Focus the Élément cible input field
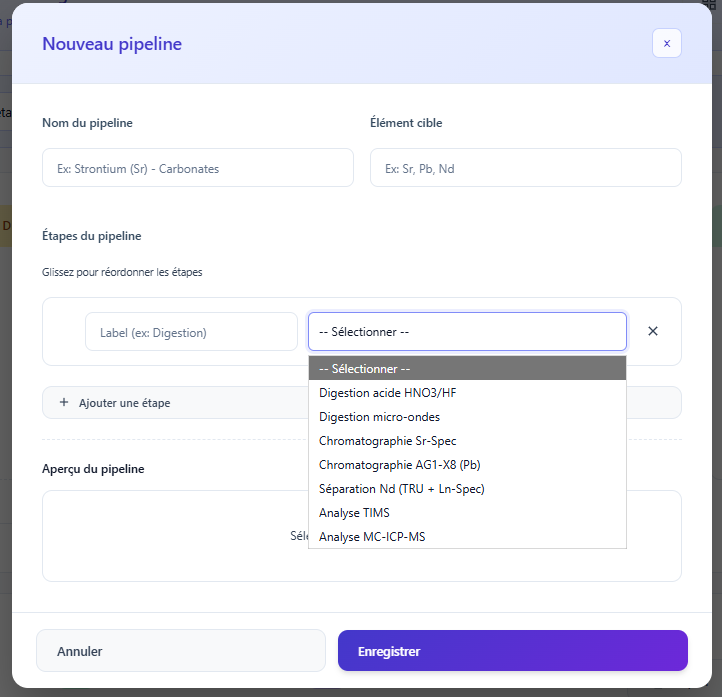The width and height of the screenshot is (722, 697). tap(525, 168)
